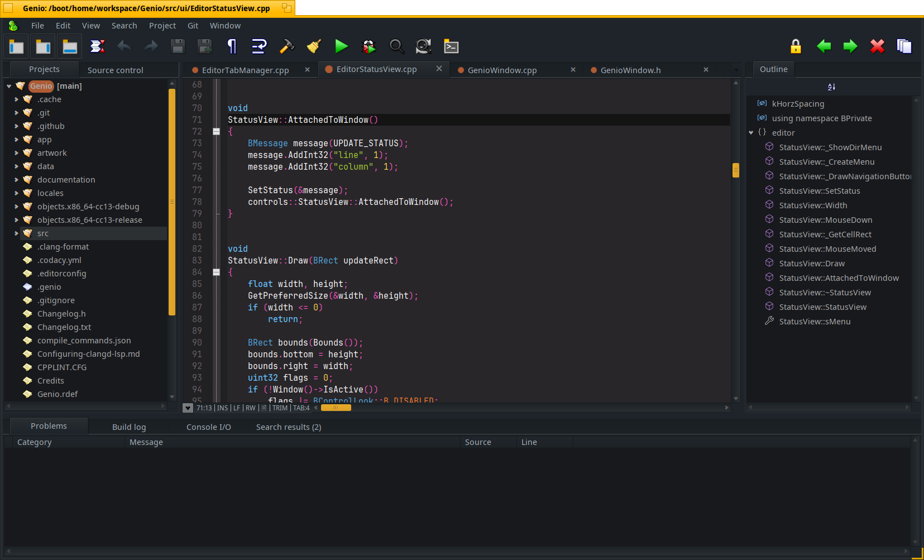Collapse the src folder in the project tree
The width and height of the screenshot is (924, 560).
[16, 233]
